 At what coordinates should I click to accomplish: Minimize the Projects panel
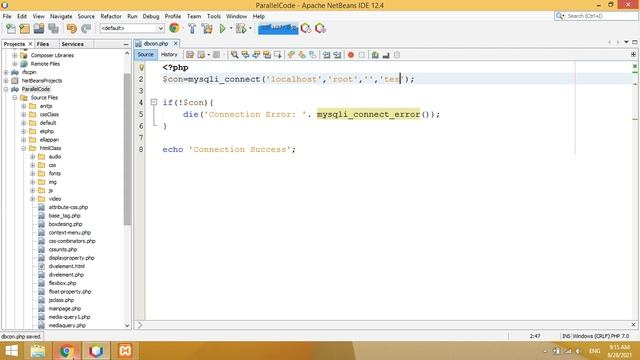click(x=126, y=44)
